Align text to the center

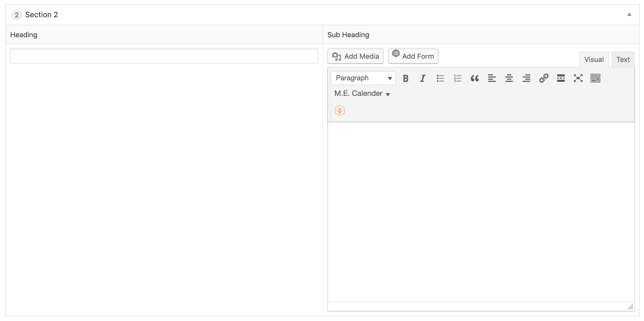click(x=509, y=78)
